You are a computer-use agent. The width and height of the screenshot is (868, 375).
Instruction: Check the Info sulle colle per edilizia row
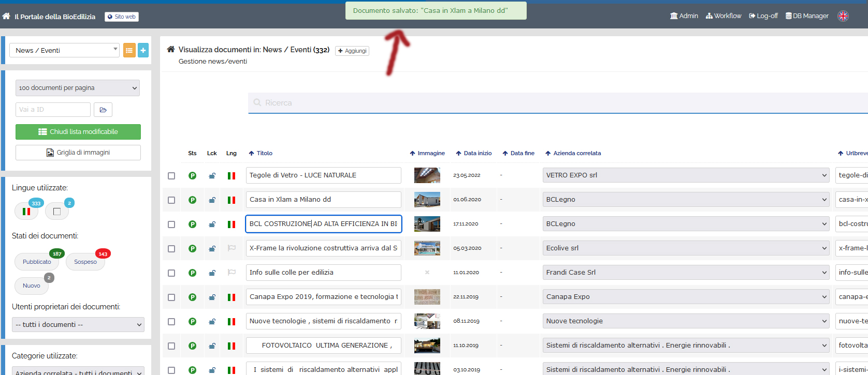171,273
